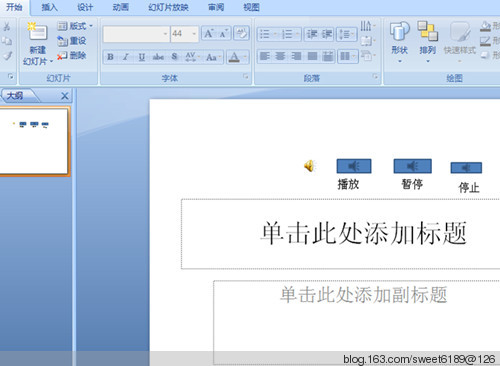Click the Format Painter brush icon
The image size is (500, 366).
6,56
